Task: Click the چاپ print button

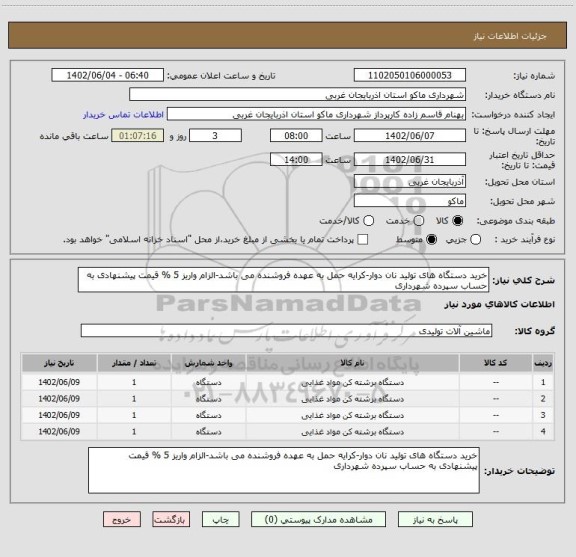Action: 220,520
